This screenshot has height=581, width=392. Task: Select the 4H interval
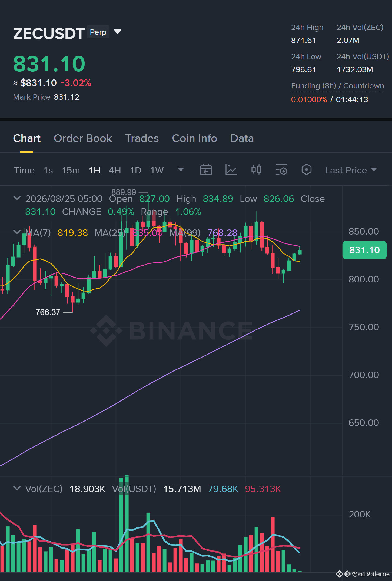(x=115, y=170)
